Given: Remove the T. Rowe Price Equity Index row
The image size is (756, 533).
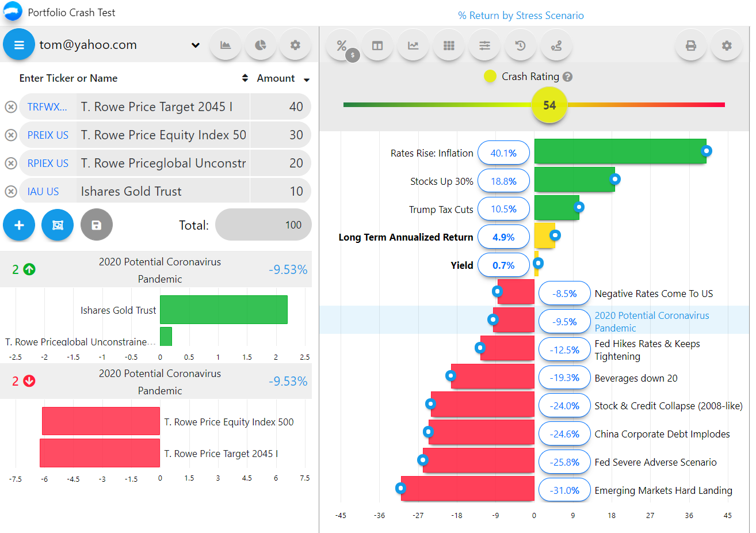Looking at the screenshot, I should coord(10,135).
